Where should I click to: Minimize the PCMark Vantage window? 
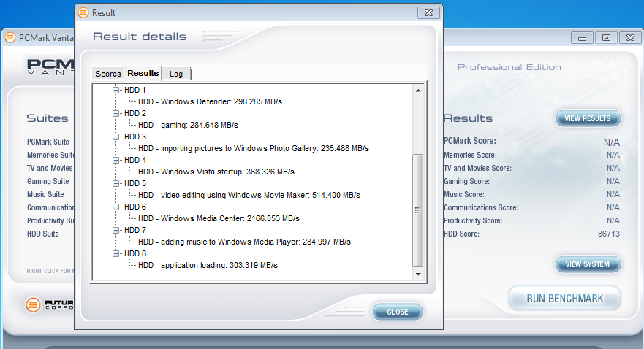(x=582, y=38)
